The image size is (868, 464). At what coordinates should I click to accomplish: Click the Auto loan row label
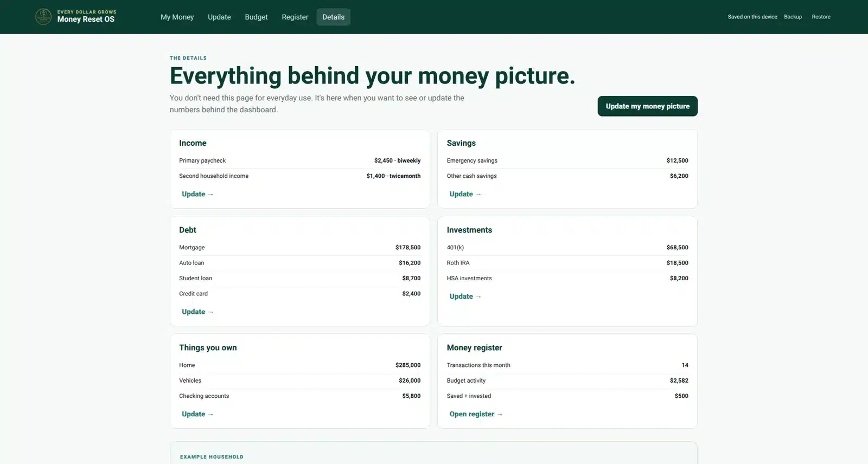coord(192,263)
